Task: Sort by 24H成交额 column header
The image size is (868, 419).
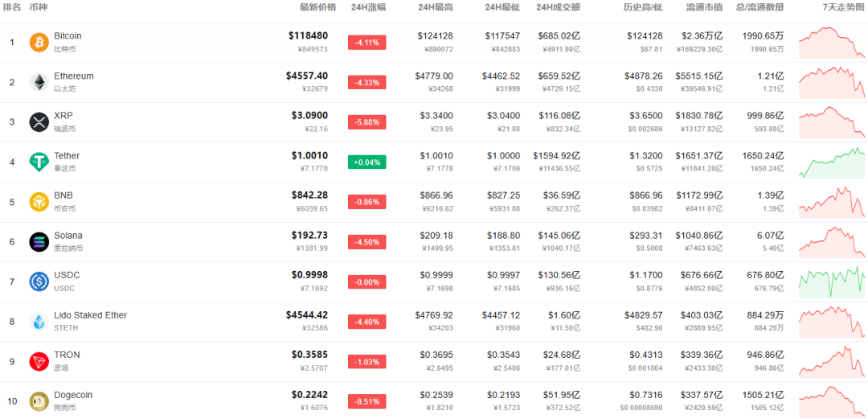Action: [x=559, y=8]
